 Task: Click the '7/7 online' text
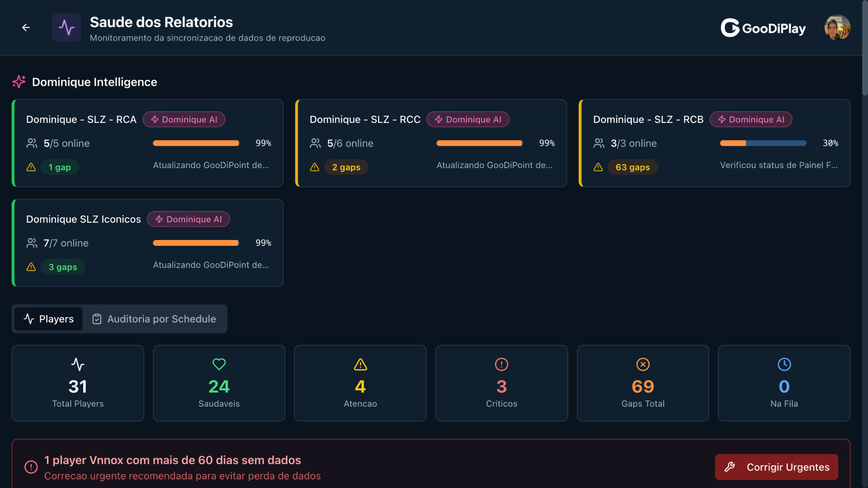pyautogui.click(x=66, y=243)
